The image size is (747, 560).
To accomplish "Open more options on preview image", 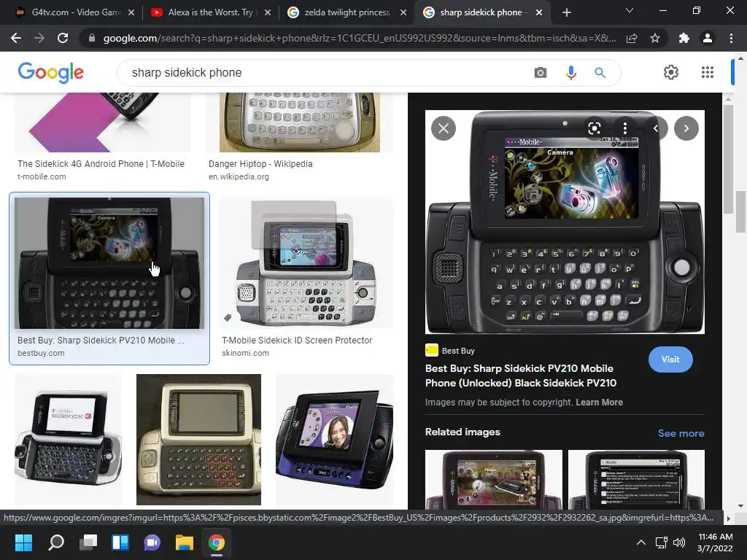I will tap(625, 128).
